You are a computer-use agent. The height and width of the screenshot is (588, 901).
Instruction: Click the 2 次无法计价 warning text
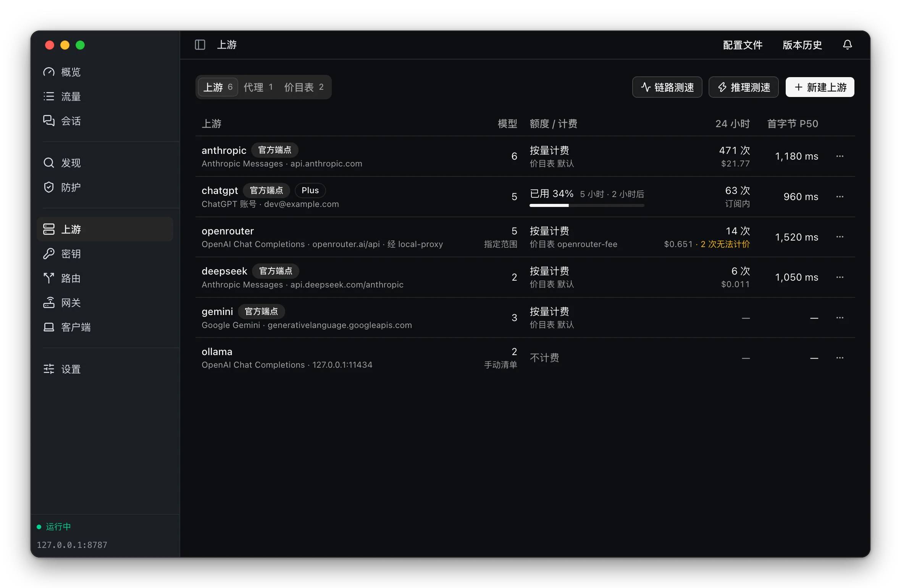point(725,244)
